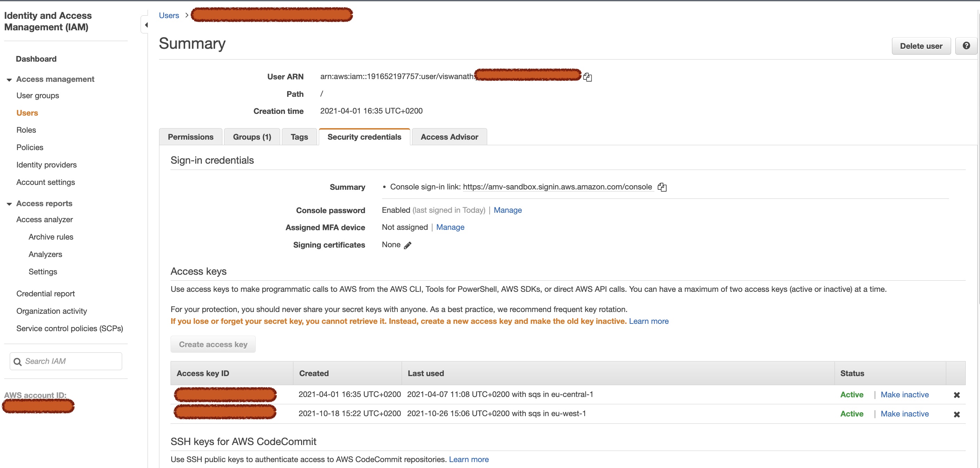Collapse the Access management section
The image size is (980, 468).
pos(9,80)
